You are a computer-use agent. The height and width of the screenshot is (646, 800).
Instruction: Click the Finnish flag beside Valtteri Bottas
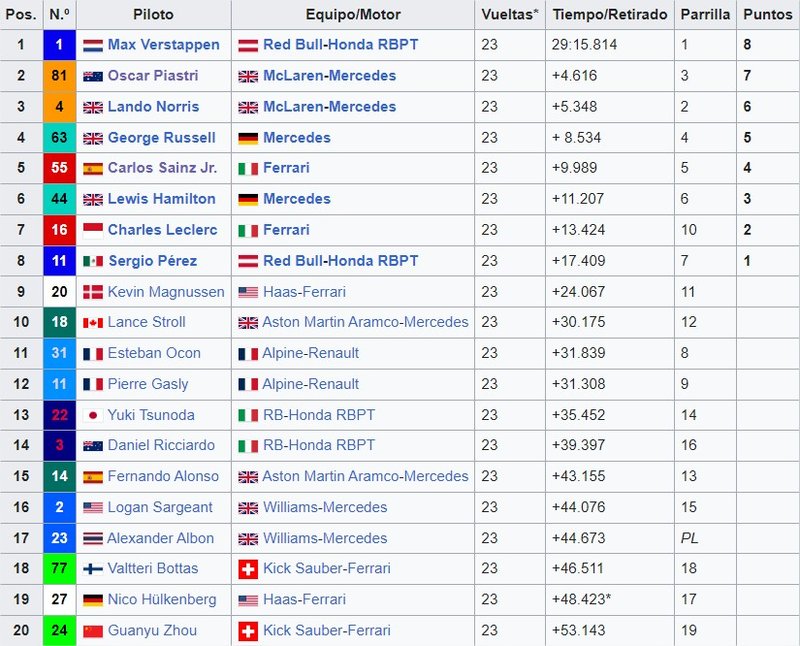click(x=93, y=569)
